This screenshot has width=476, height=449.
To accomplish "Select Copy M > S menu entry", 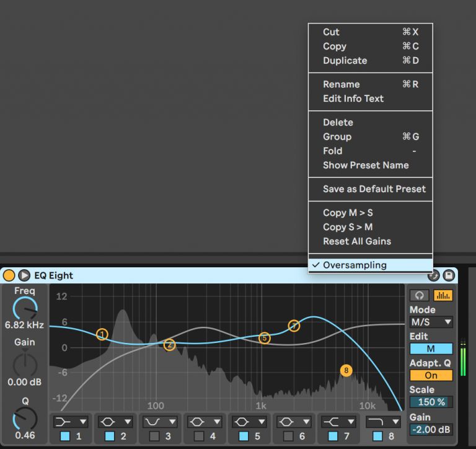I will [x=371, y=213].
